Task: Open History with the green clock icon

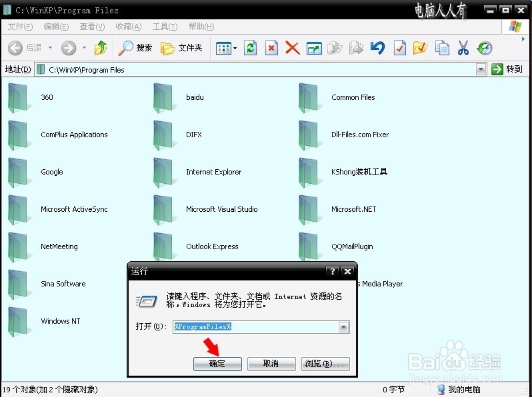Action: coord(485,48)
